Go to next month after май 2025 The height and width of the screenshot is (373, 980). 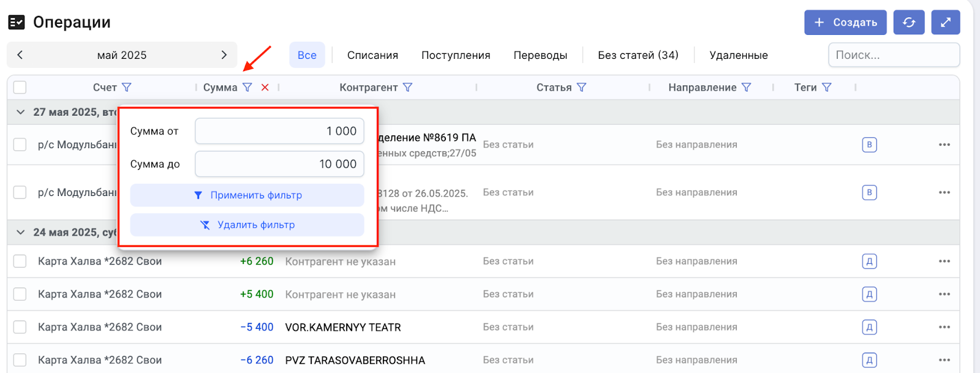224,55
